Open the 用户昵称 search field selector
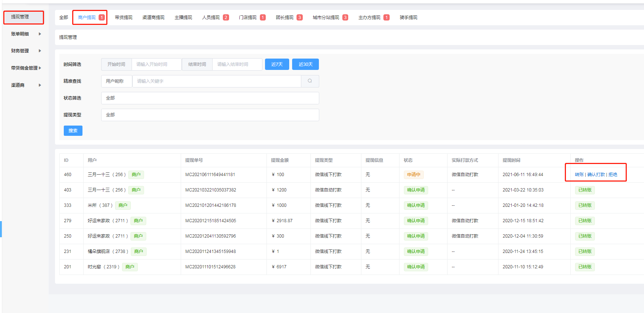 point(117,81)
